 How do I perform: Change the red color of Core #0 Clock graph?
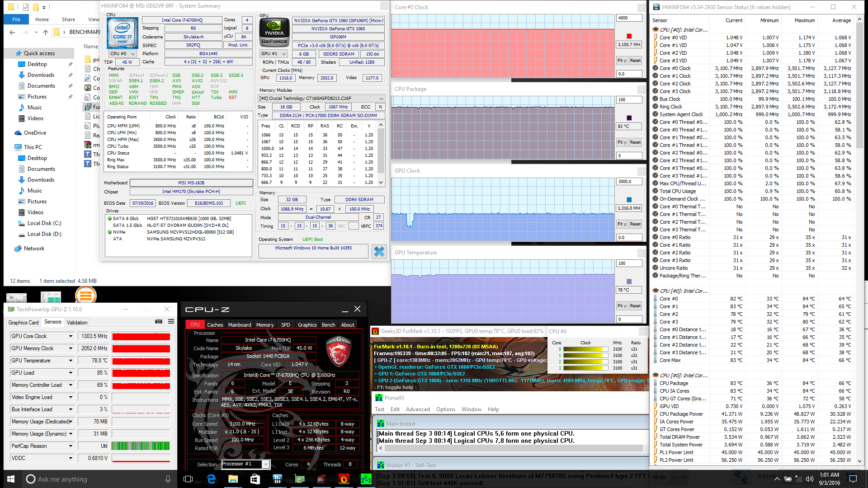click(629, 36)
